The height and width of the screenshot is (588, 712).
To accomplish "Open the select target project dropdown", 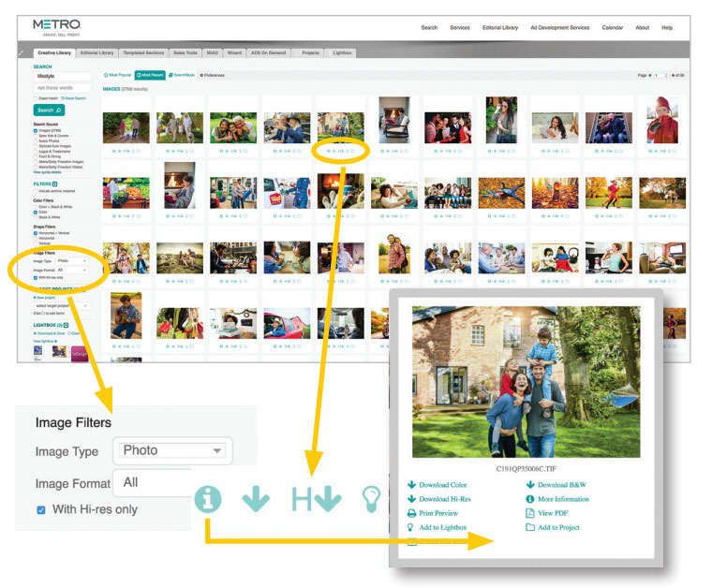I will [62, 305].
